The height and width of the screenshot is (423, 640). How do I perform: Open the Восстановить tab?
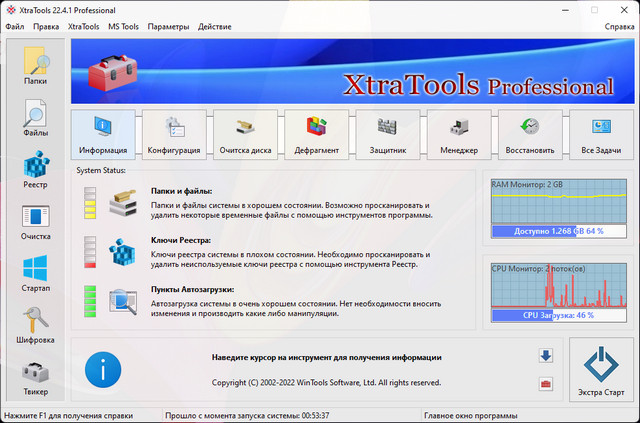click(530, 135)
